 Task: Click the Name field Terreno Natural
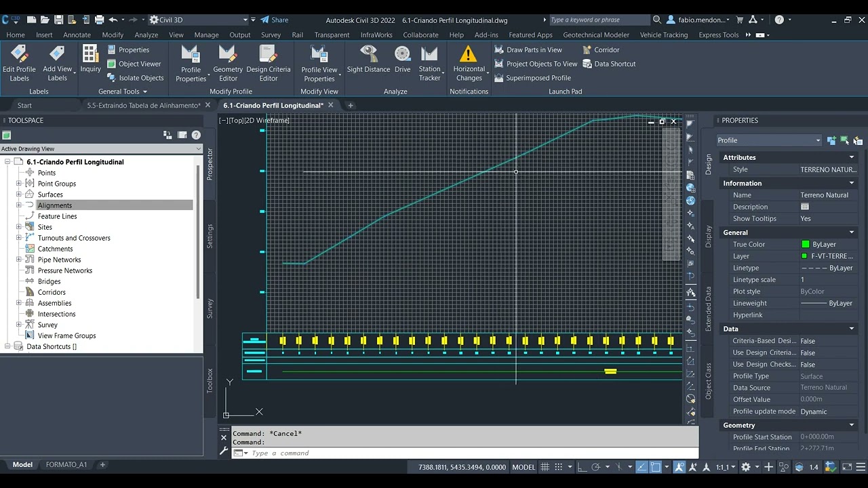pyautogui.click(x=824, y=195)
